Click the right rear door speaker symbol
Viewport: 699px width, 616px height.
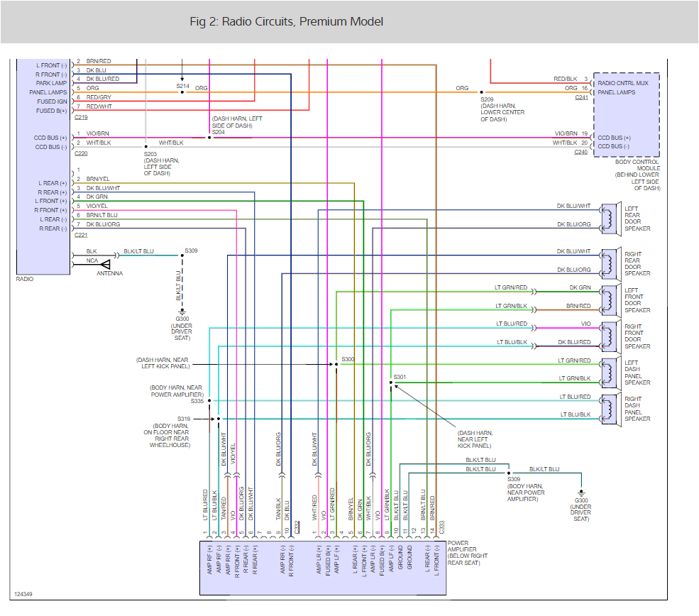point(607,260)
